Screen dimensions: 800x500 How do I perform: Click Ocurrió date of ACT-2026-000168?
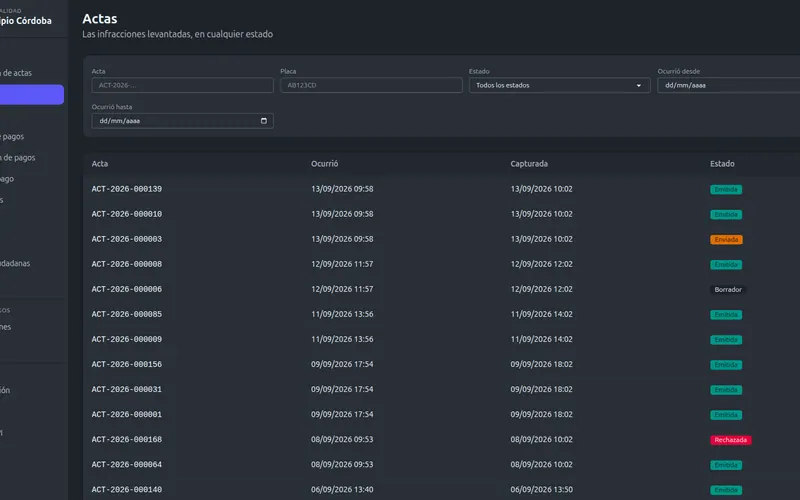coord(342,439)
